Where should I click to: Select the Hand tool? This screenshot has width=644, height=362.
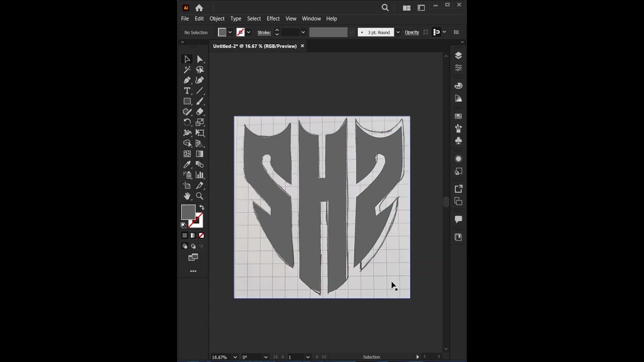pyautogui.click(x=187, y=196)
